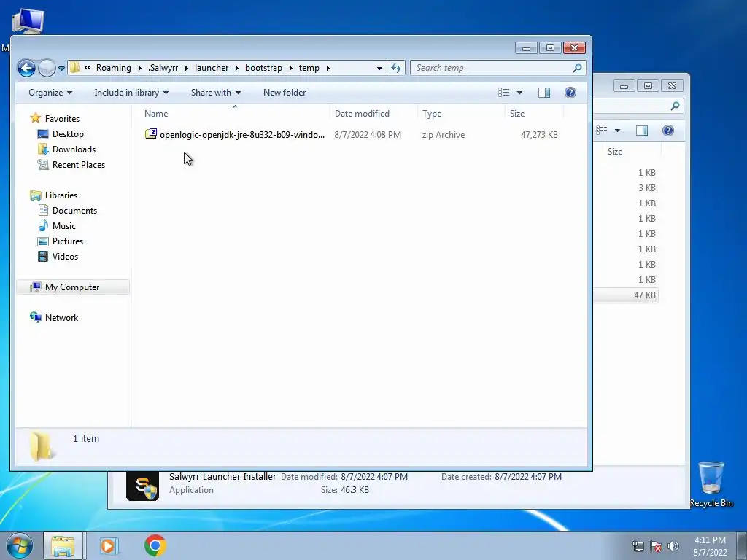The width and height of the screenshot is (747, 560).
Task: Click the zip archive file icon
Action: [x=150, y=134]
